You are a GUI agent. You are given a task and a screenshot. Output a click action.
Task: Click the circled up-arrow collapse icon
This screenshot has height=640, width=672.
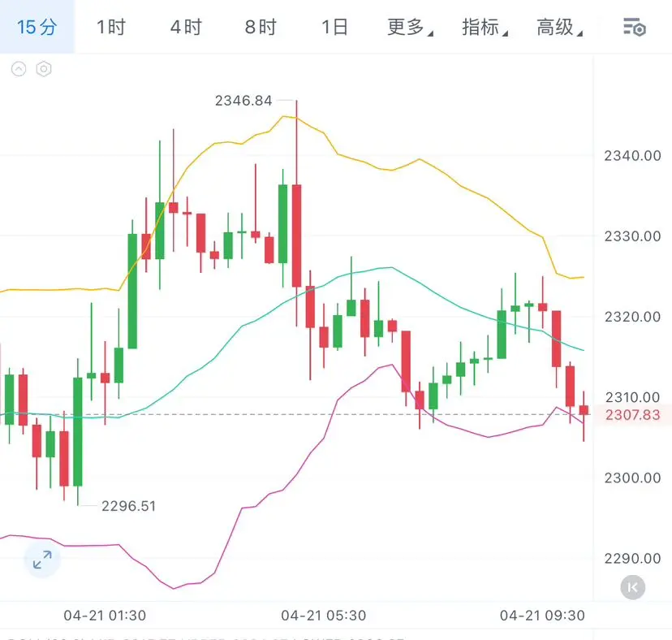[19, 69]
